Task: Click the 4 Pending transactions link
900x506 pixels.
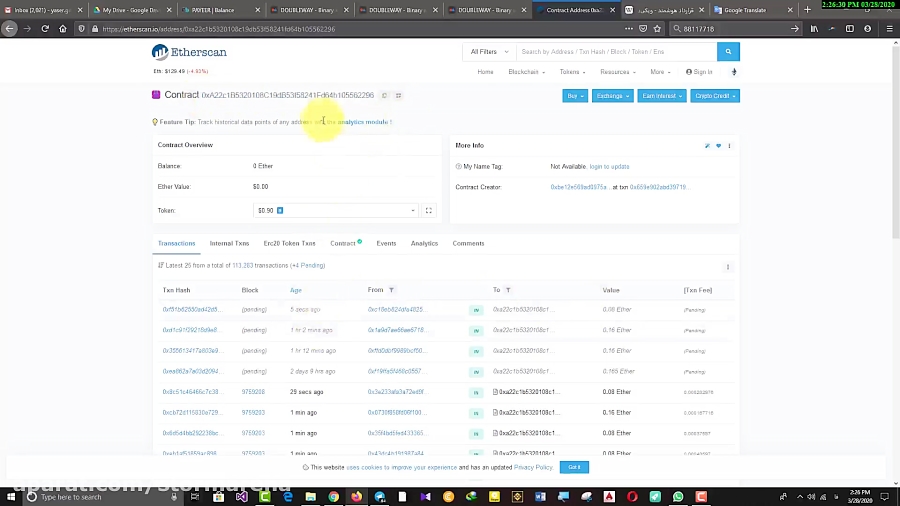Action: 308,266
